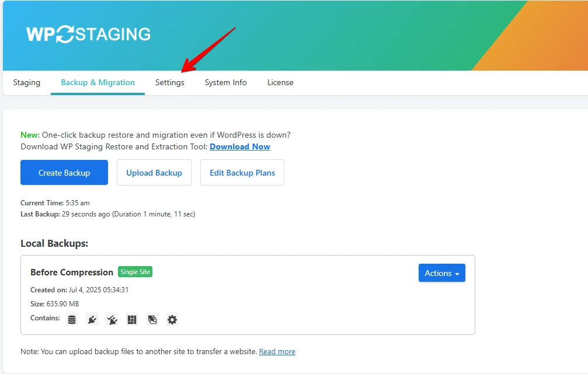Viewport: 588px width, 374px height.
Task: Click the Local Backups heading
Action: pyautogui.click(x=54, y=243)
